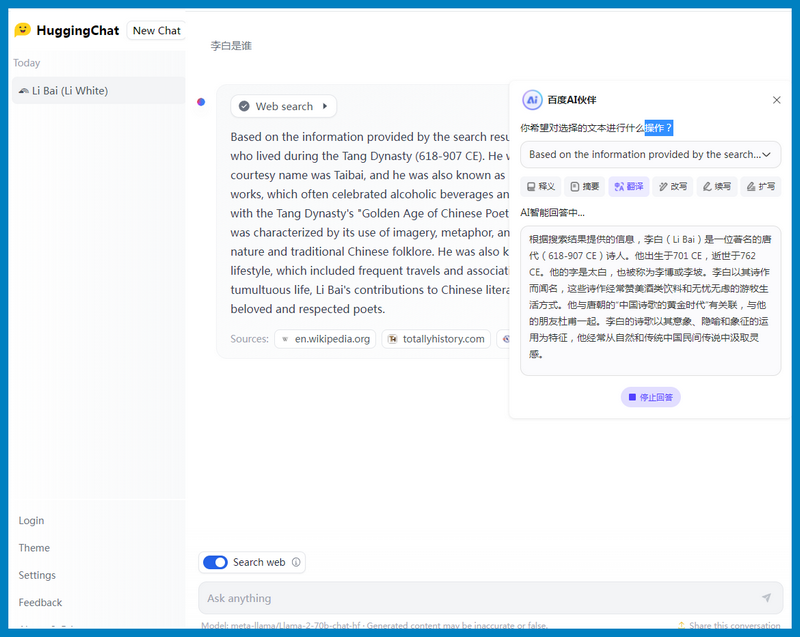This screenshot has width=800, height=637.
Task: Click the translated answer text box
Action: 651,301
